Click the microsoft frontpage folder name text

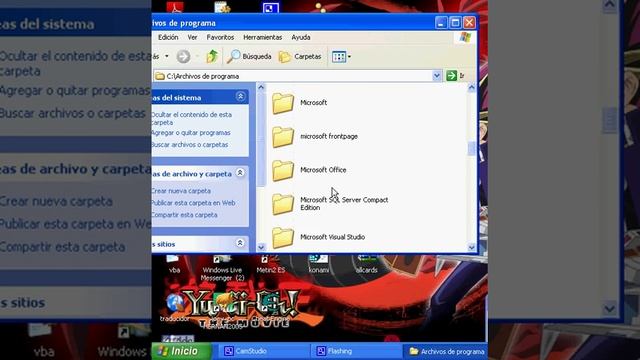329,136
